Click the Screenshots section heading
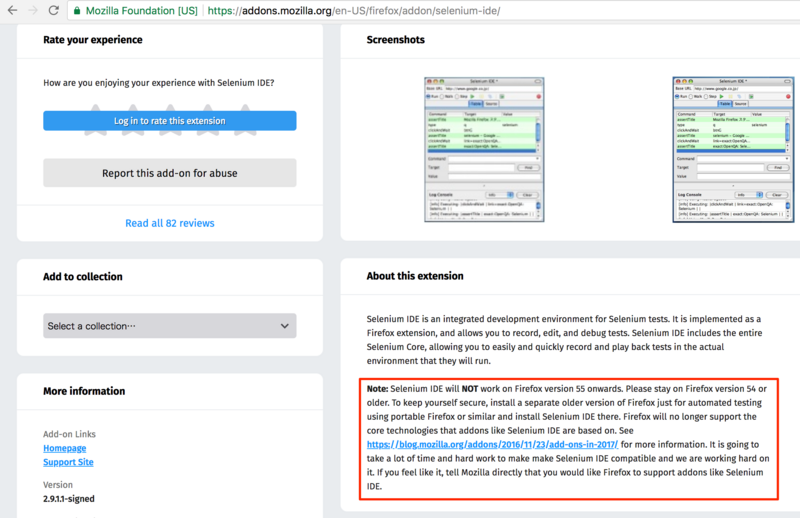Image resolution: width=800 pixels, height=518 pixels. click(395, 40)
